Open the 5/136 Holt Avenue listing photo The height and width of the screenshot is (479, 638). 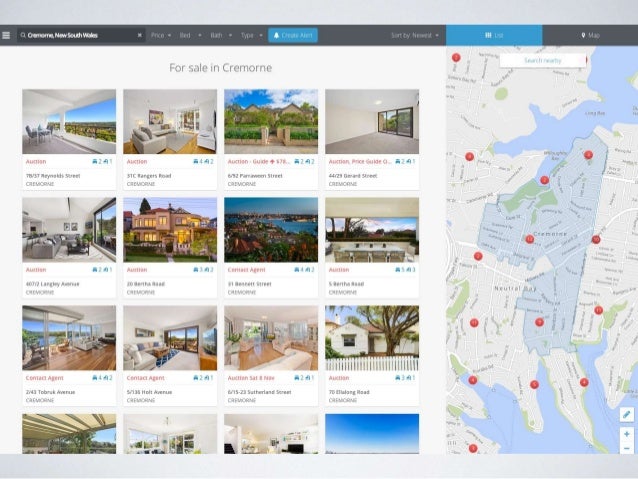coord(170,338)
